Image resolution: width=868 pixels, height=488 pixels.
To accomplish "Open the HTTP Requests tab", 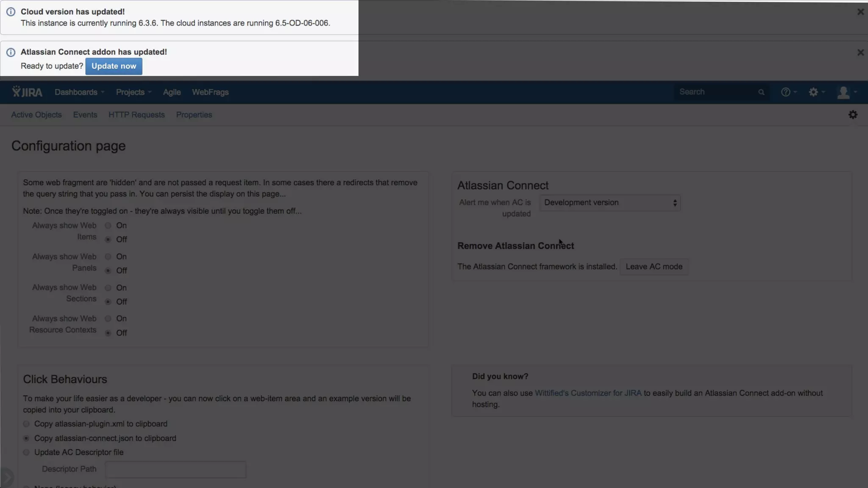I will click(136, 115).
